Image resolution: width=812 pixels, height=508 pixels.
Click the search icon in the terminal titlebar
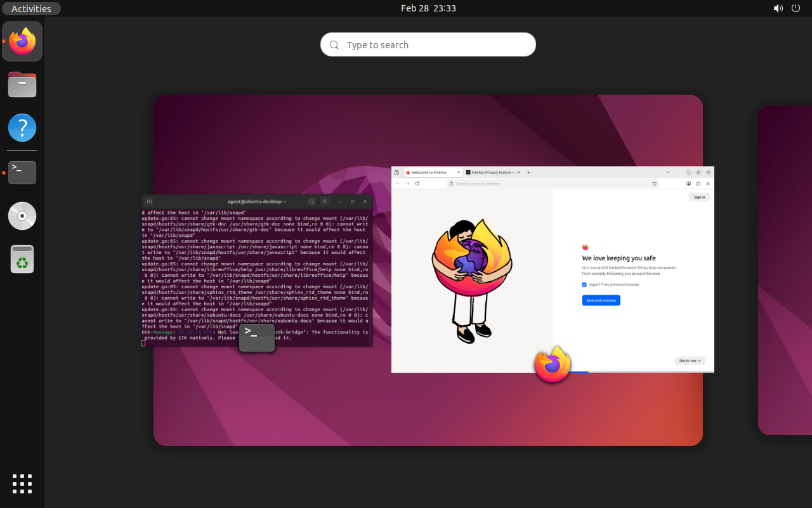click(x=311, y=201)
